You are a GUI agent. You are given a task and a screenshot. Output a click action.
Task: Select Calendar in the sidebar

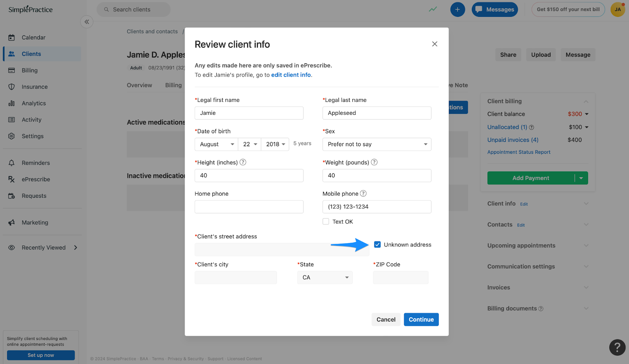tap(33, 37)
